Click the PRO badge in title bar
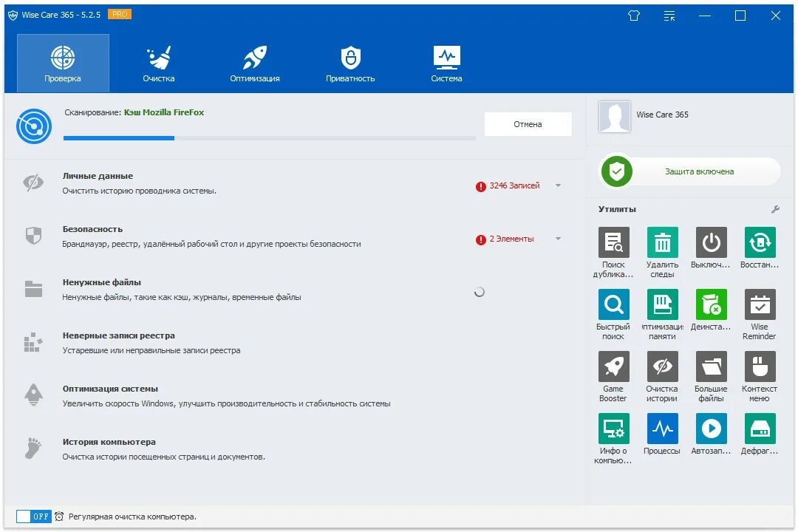The height and width of the screenshot is (532, 798). pyautogui.click(x=120, y=14)
